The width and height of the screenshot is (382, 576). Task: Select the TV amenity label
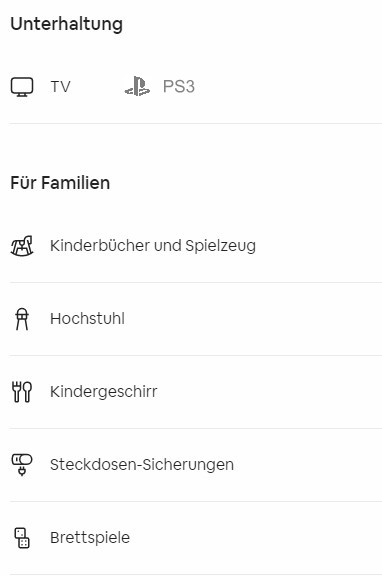[61, 87]
